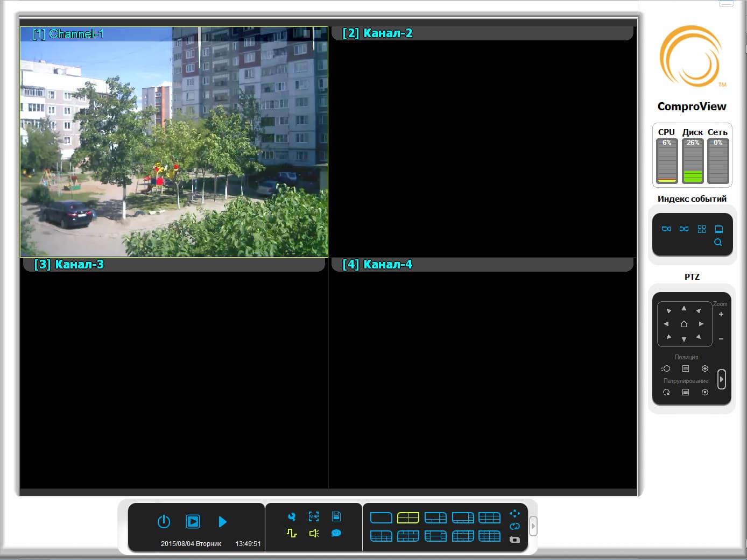Start live view with the plain play triangle
Screen dimensions: 747x560
tap(222, 522)
